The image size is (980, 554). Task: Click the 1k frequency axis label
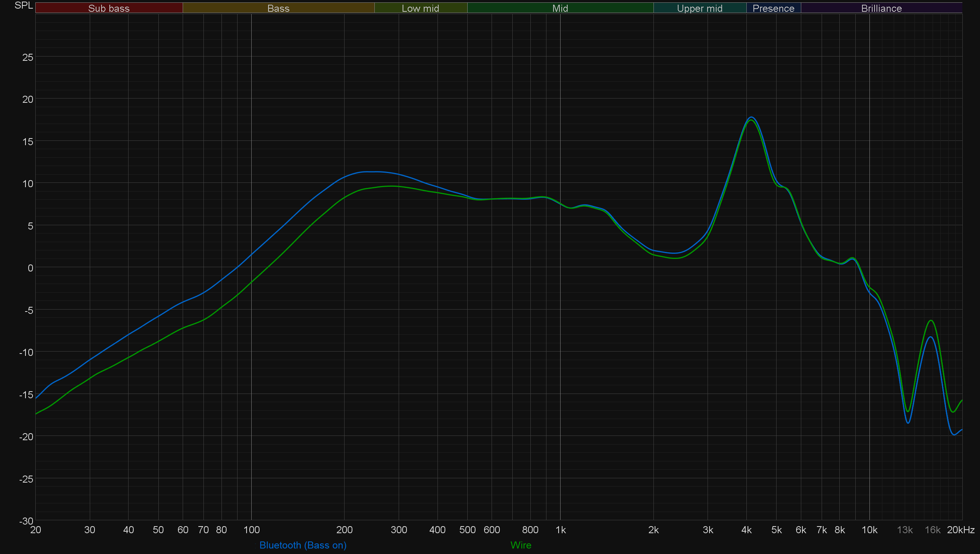(x=560, y=530)
